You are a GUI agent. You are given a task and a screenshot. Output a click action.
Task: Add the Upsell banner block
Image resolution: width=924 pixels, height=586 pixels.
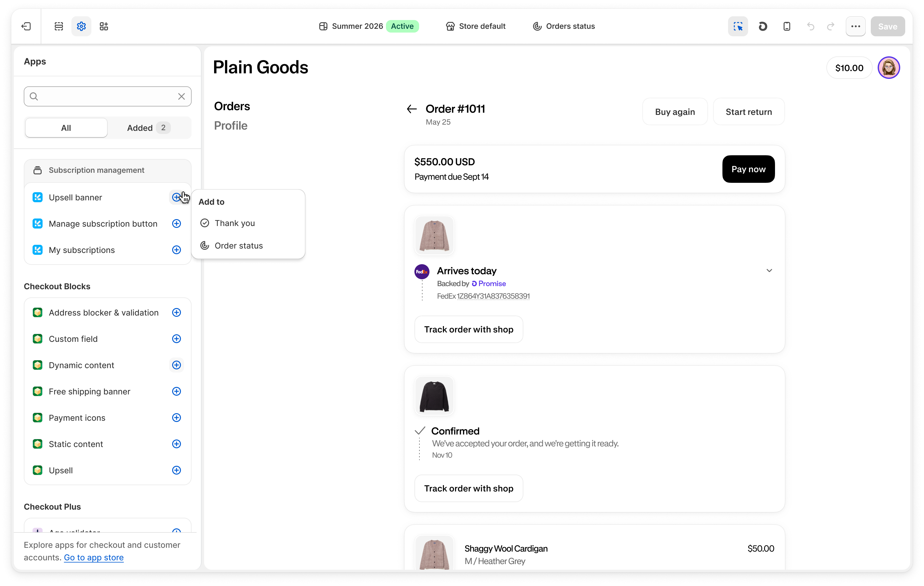pos(177,197)
